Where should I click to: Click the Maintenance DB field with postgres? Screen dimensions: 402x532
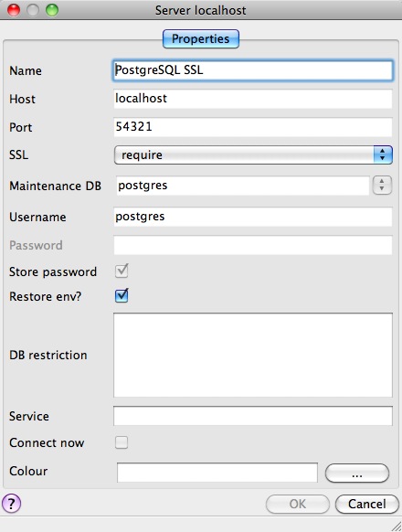(x=243, y=186)
